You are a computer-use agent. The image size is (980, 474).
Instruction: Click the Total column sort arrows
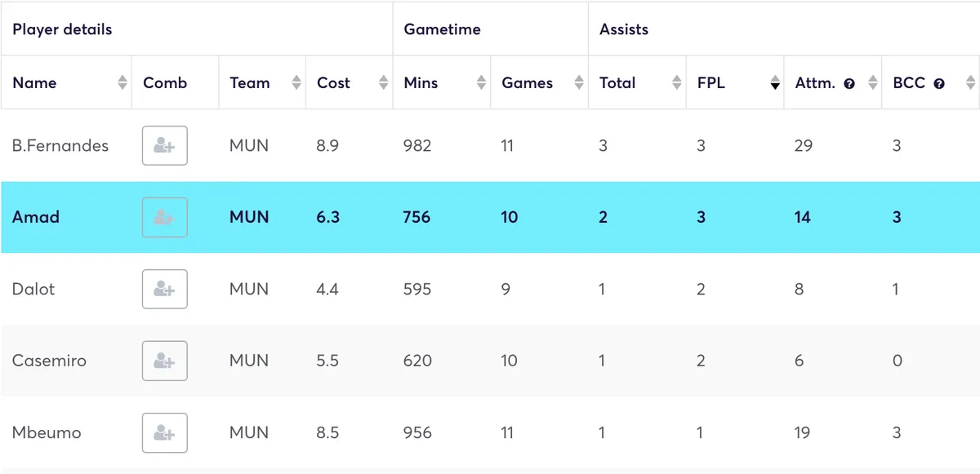click(x=676, y=82)
